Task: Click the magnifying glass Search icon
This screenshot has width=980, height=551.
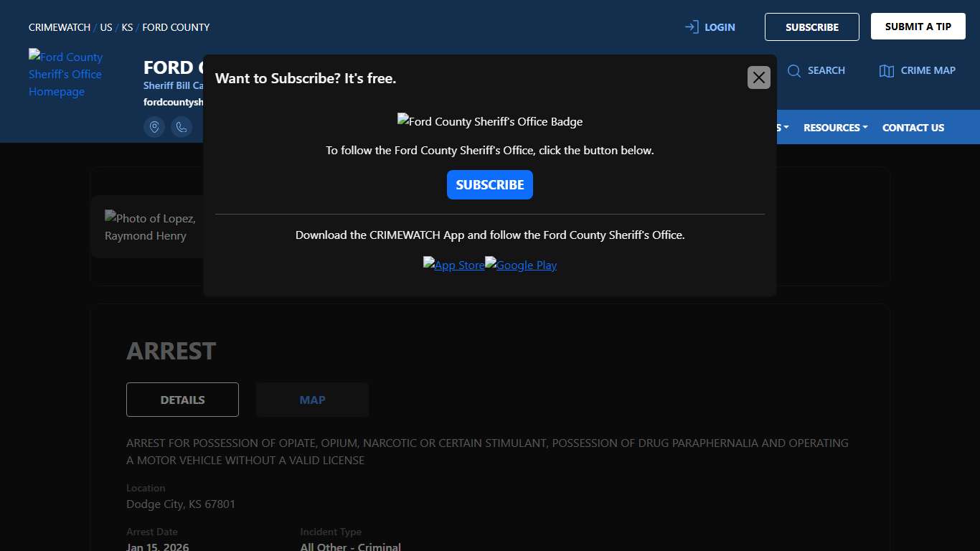Action: coord(793,70)
